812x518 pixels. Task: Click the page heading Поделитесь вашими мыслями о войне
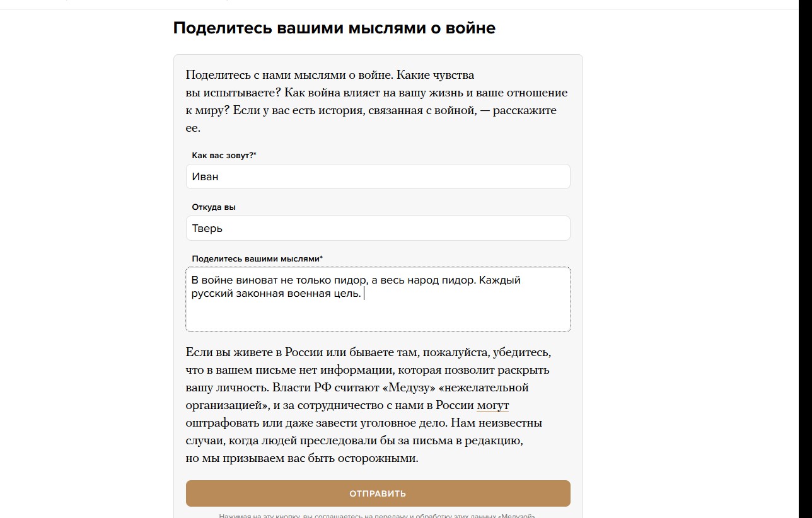point(334,28)
